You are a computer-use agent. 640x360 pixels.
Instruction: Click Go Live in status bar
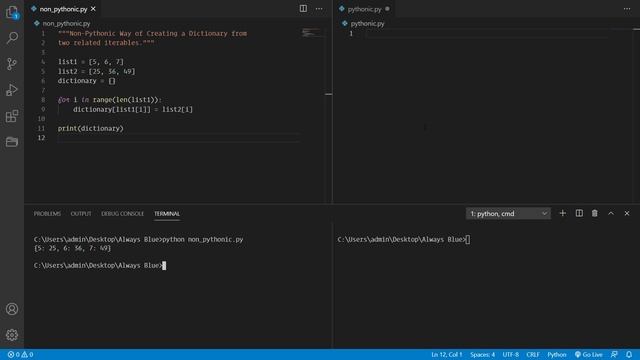[x=589, y=355]
